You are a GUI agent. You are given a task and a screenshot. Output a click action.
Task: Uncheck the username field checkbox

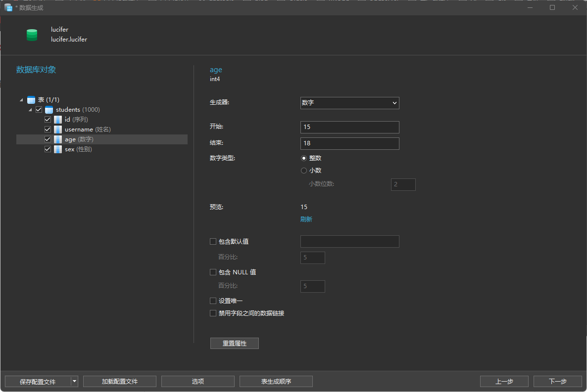pyautogui.click(x=48, y=130)
